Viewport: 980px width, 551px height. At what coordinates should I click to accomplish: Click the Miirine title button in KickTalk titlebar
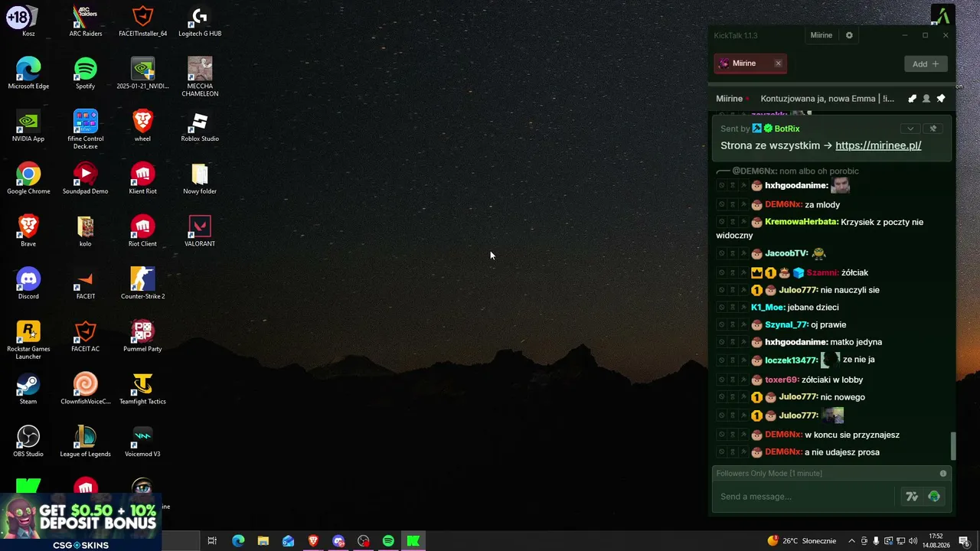click(x=822, y=35)
